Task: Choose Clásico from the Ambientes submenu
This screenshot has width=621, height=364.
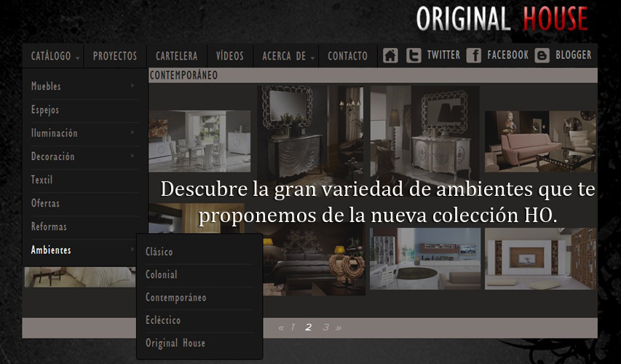Action: 159,251
